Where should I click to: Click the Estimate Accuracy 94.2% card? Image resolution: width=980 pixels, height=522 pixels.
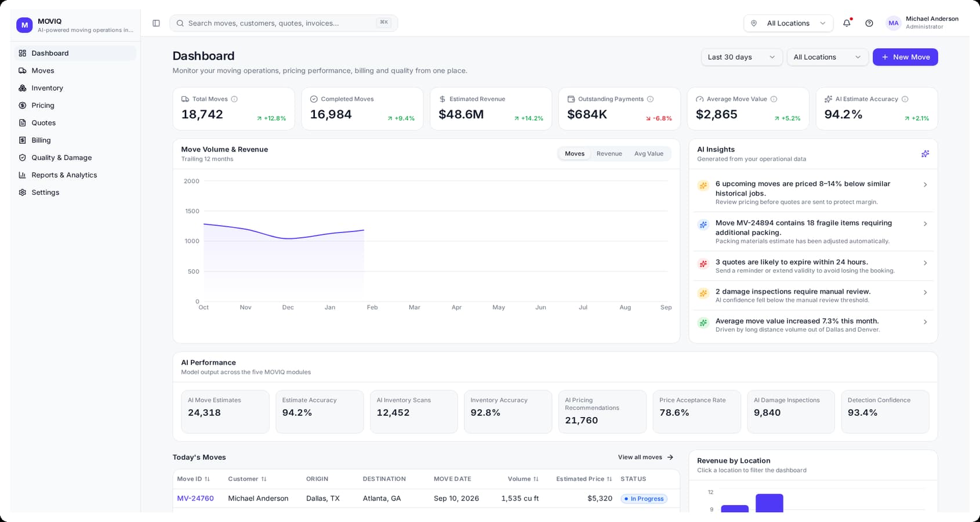click(x=320, y=412)
